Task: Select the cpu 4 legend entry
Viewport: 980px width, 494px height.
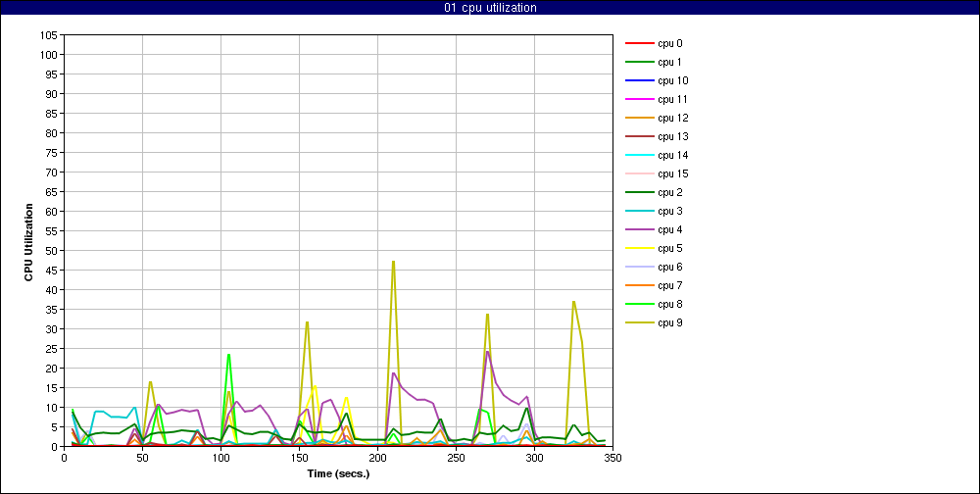Action: coord(654,229)
